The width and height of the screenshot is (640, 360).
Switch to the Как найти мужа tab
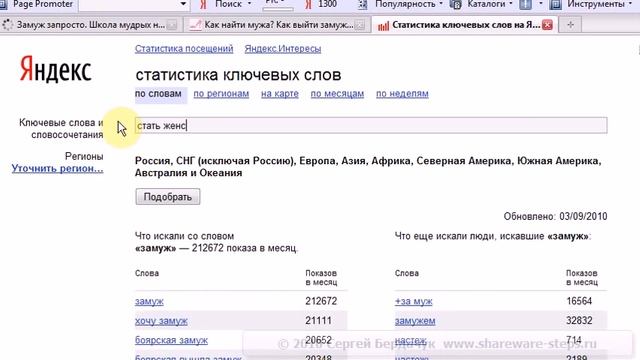pos(278,25)
